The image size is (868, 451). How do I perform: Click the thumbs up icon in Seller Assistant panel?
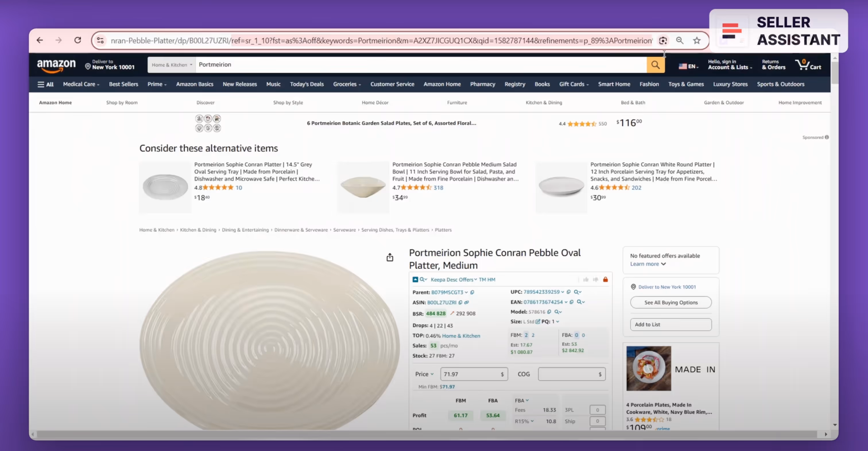pos(586,279)
